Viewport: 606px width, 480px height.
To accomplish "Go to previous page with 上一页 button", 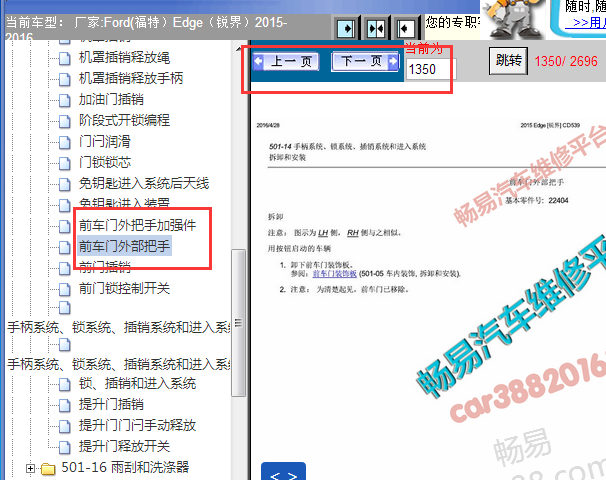I will pyautogui.click(x=286, y=61).
